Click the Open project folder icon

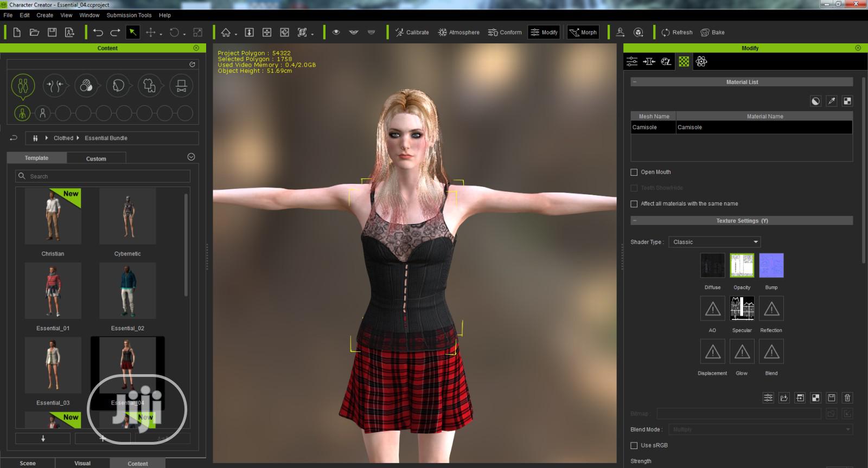coord(34,33)
